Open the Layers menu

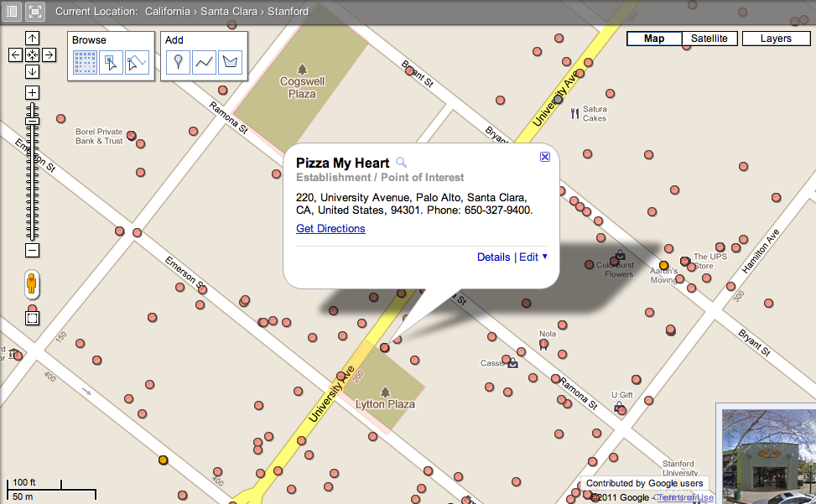(x=776, y=39)
